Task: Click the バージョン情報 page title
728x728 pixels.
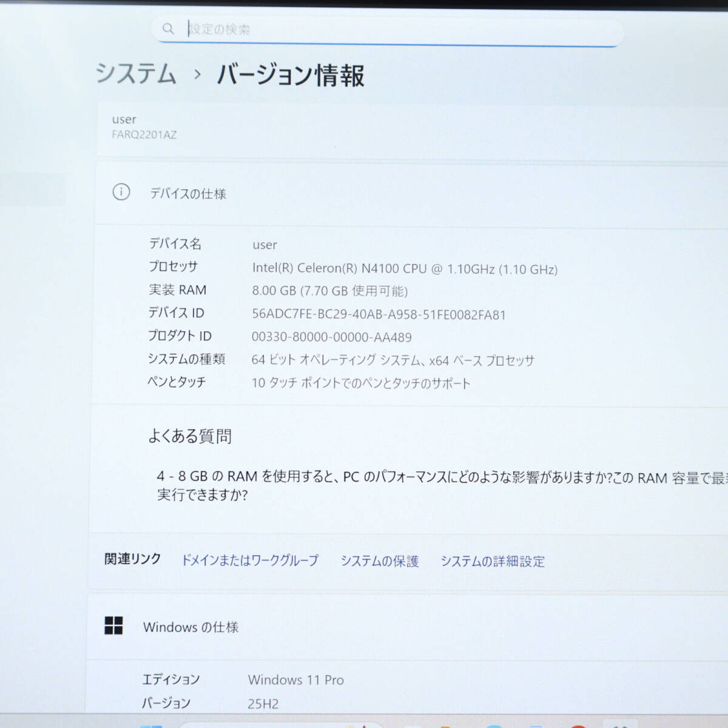Action: click(291, 75)
